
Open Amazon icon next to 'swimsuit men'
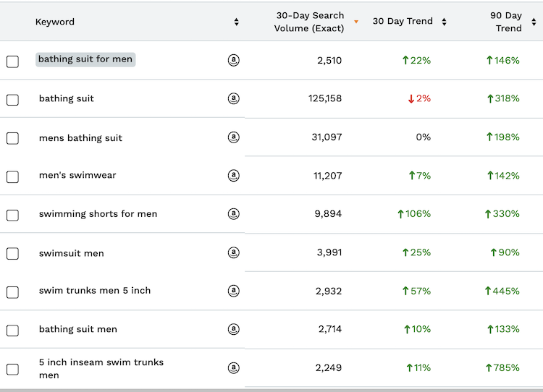[233, 252]
